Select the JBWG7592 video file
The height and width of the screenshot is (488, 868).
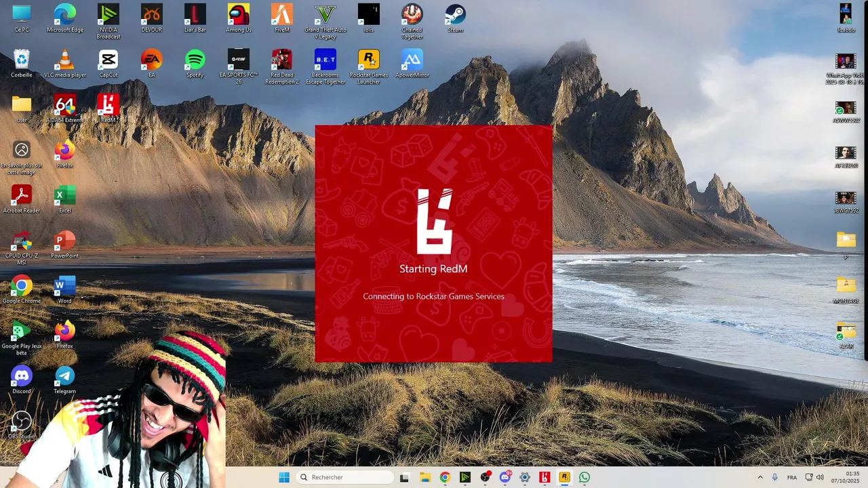pyautogui.click(x=846, y=203)
